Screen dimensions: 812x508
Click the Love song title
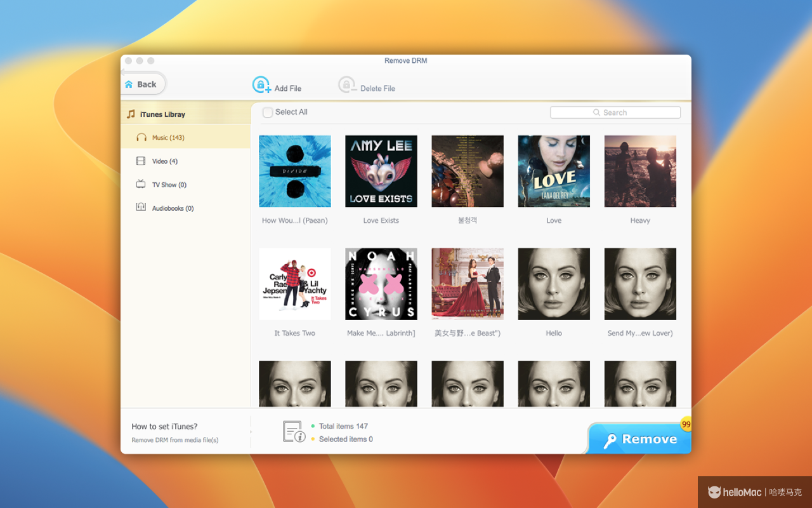[x=554, y=220]
